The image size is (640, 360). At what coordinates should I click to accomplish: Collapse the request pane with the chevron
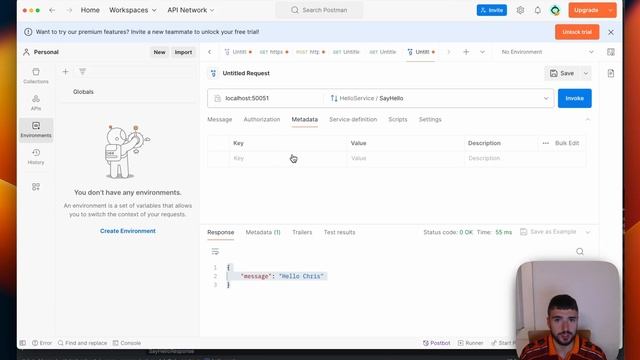point(587,120)
